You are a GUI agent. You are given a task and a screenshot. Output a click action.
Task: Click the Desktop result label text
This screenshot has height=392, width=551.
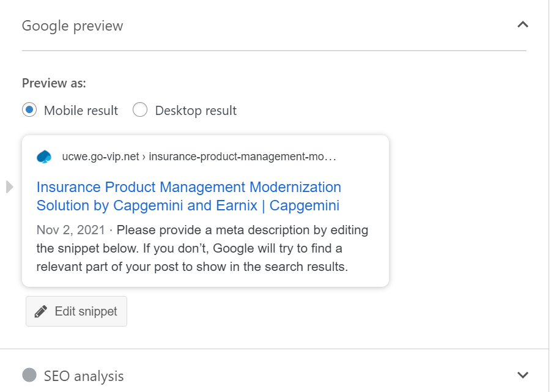point(196,111)
